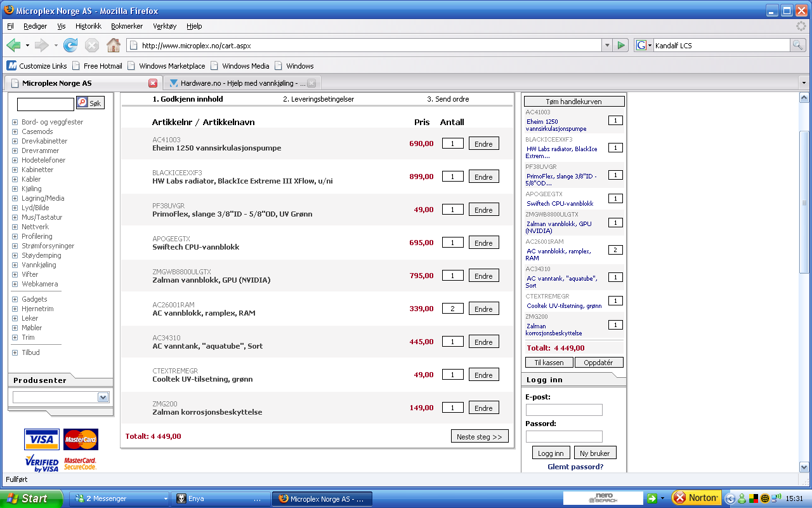Click Endre for Zalman korrosjonsbeskyttelse

point(483,408)
